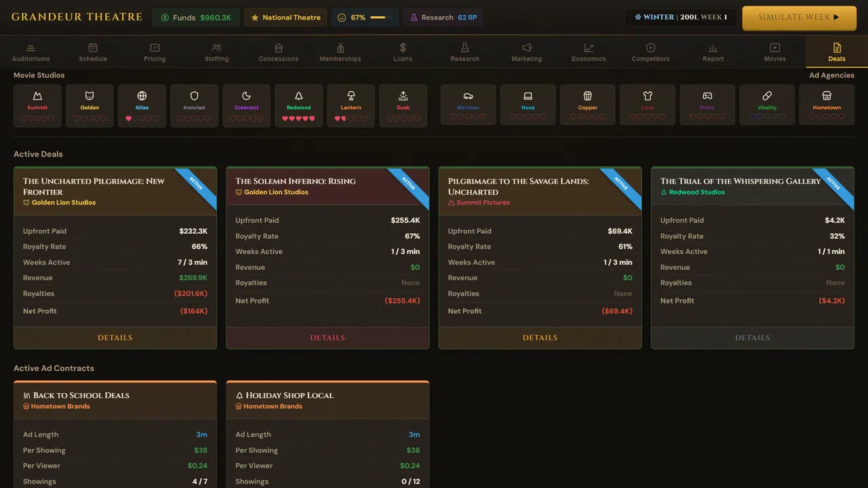Screen dimensions: 868x488
Task: Switch to the Pricing tab
Action: coord(155,52)
